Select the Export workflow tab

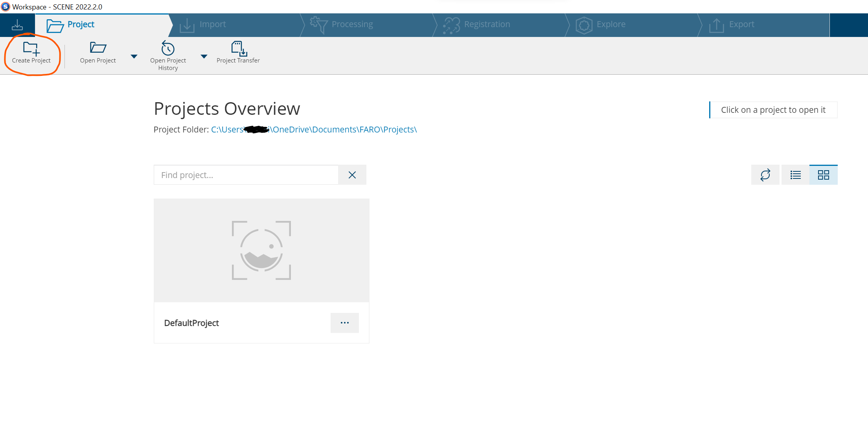pyautogui.click(x=741, y=24)
